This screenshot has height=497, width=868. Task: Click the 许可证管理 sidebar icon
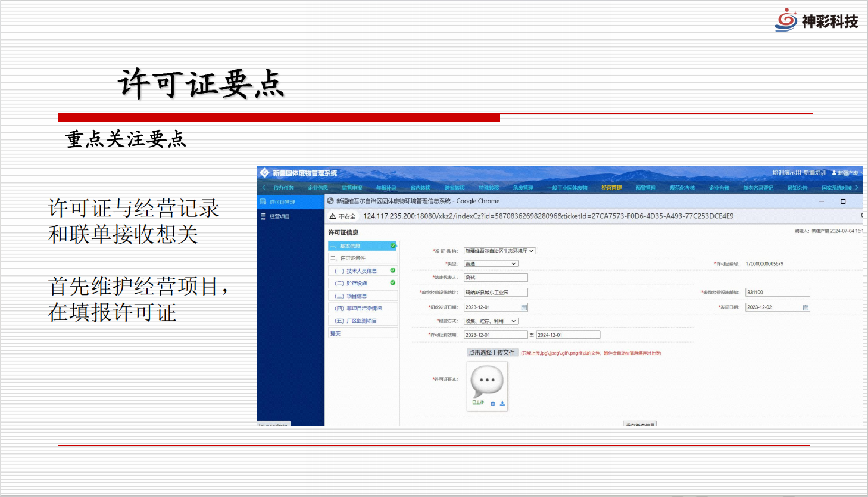(x=263, y=202)
